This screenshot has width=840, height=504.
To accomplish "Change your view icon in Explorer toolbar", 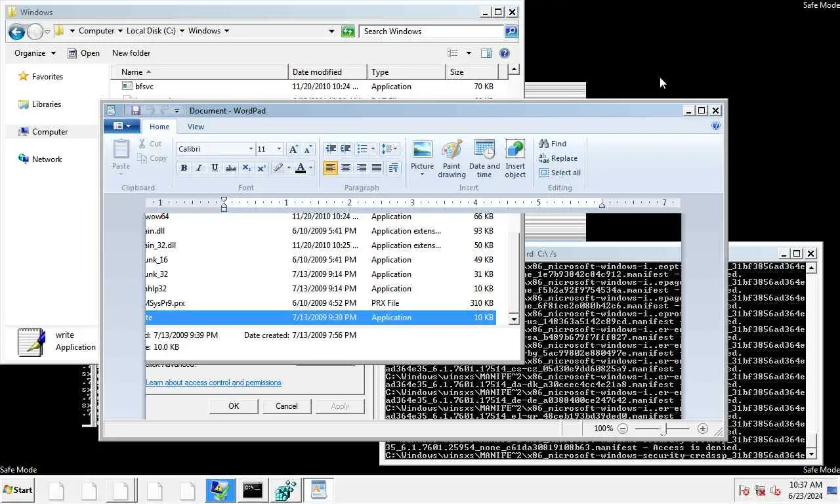I will [453, 53].
